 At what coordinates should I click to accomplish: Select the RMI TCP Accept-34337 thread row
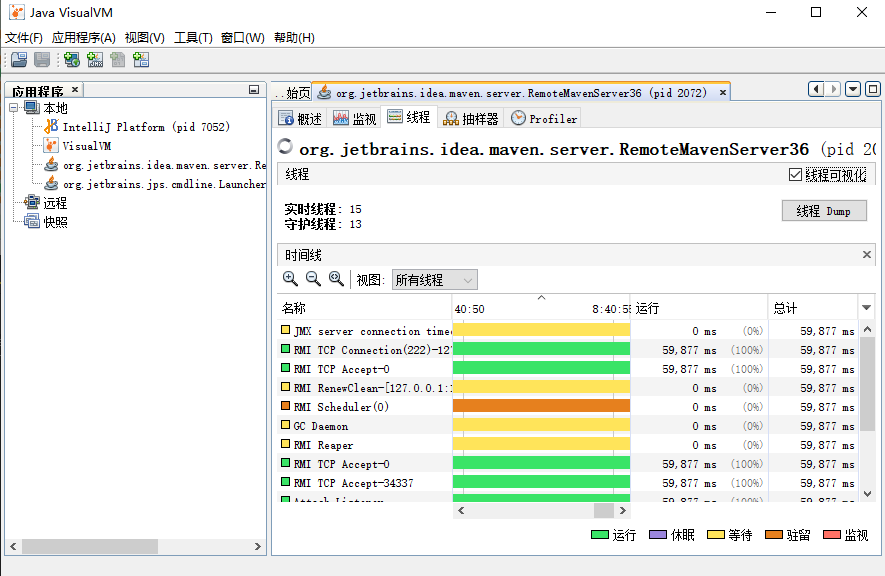coord(567,483)
